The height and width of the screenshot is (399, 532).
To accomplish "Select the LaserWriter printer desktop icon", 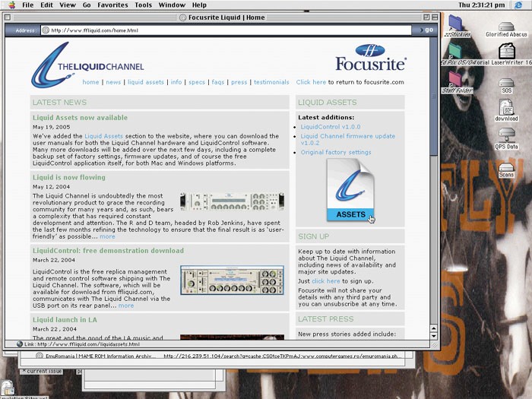I will click(507, 54).
